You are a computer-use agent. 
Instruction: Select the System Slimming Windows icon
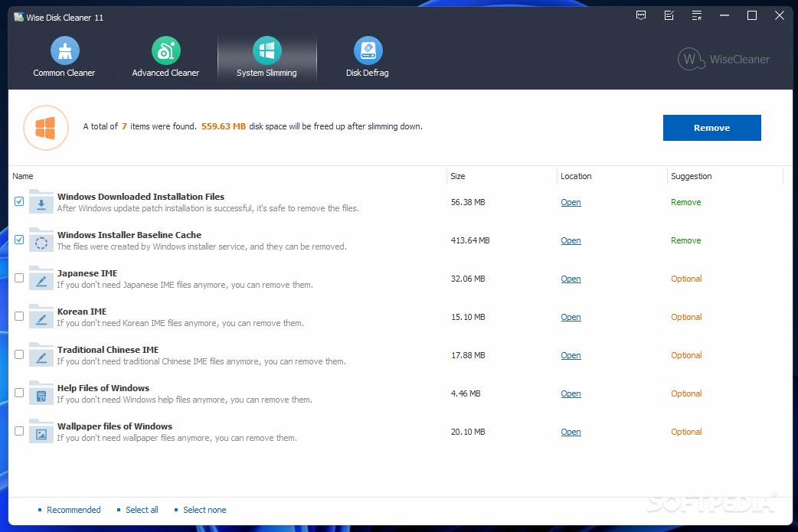pos(267,51)
